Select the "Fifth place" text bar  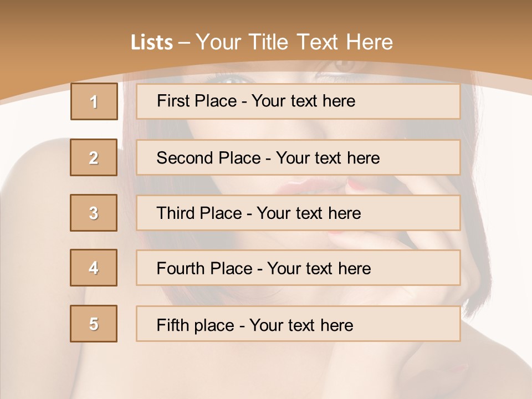coord(298,324)
